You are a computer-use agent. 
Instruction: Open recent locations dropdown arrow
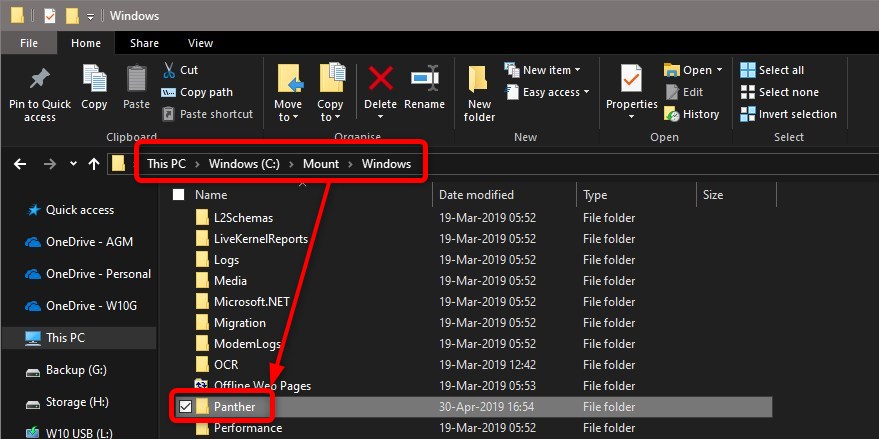(73, 164)
